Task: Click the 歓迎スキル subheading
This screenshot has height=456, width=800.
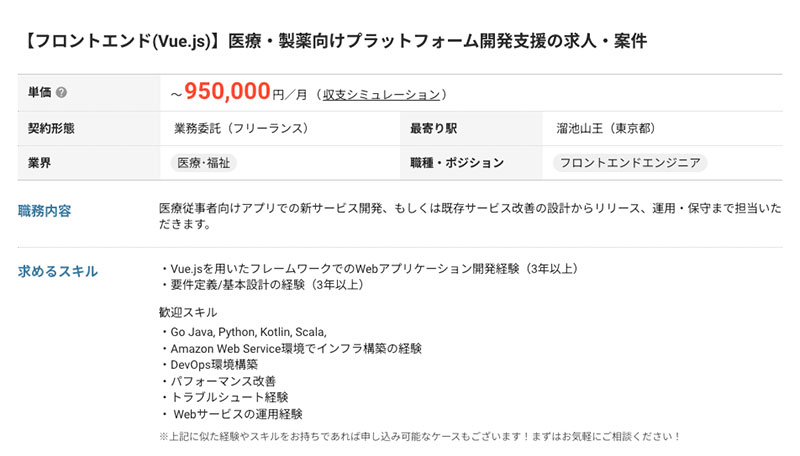Action: click(x=187, y=311)
